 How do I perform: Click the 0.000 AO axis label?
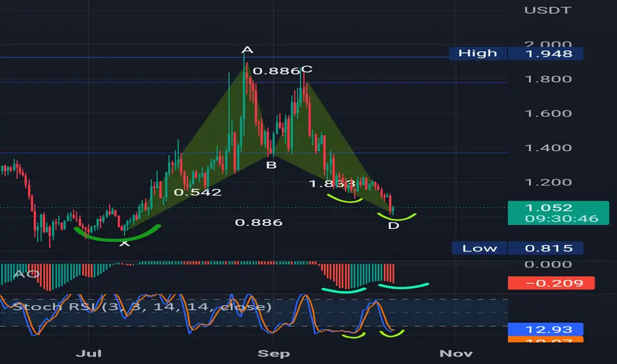click(548, 265)
